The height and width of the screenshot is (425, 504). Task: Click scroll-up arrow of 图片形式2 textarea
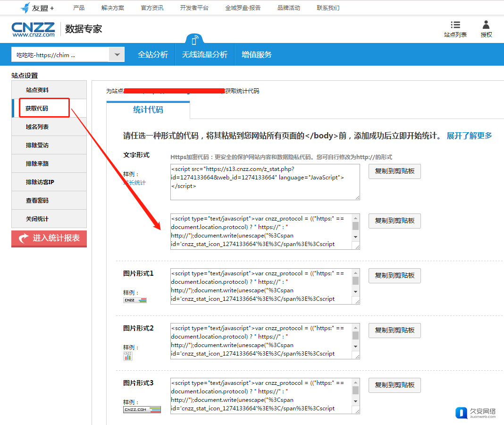(355, 328)
